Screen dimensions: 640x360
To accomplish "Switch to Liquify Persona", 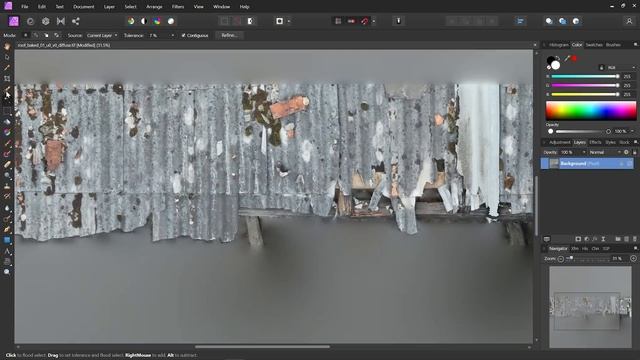I will pos(30,21).
